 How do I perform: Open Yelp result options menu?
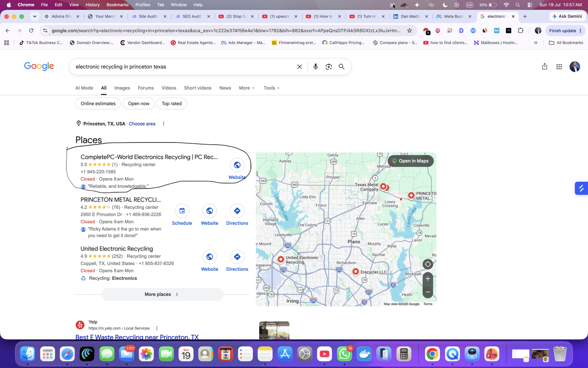157,328
